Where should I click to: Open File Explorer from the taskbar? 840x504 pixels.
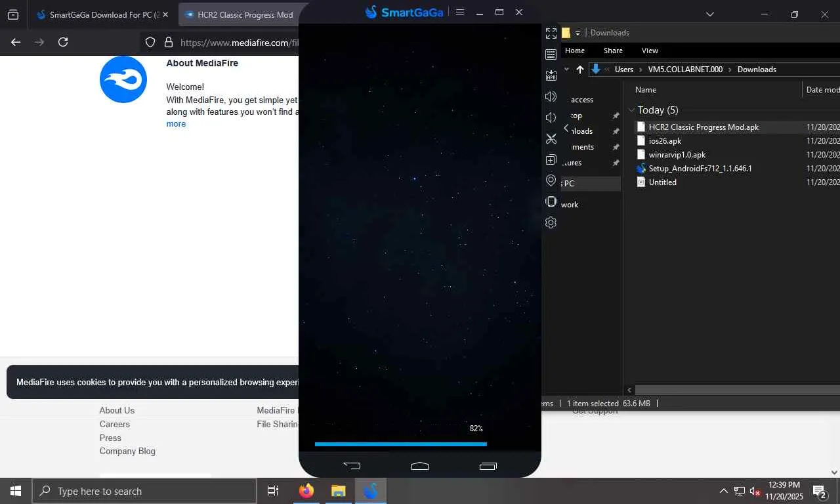click(338, 491)
